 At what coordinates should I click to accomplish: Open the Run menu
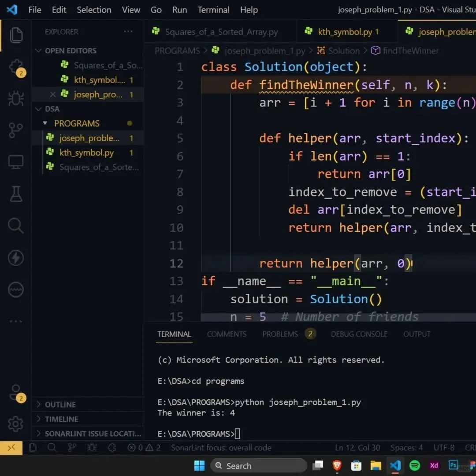[180, 10]
